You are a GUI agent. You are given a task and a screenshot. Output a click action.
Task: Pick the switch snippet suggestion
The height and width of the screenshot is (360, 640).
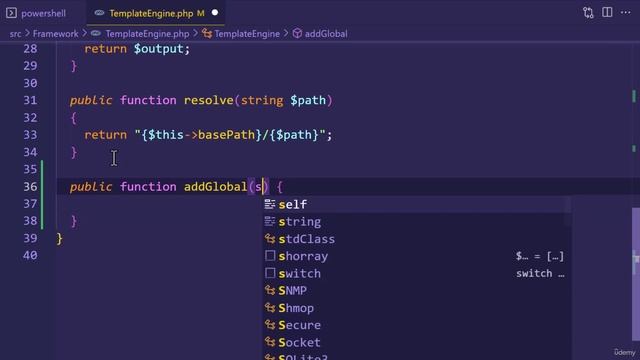[416, 273]
